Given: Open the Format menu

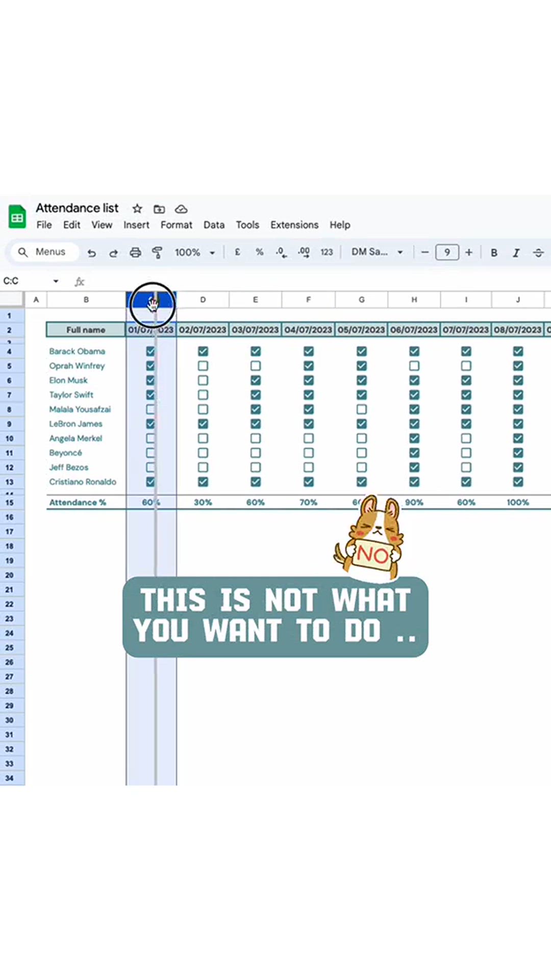Looking at the screenshot, I should tap(176, 225).
